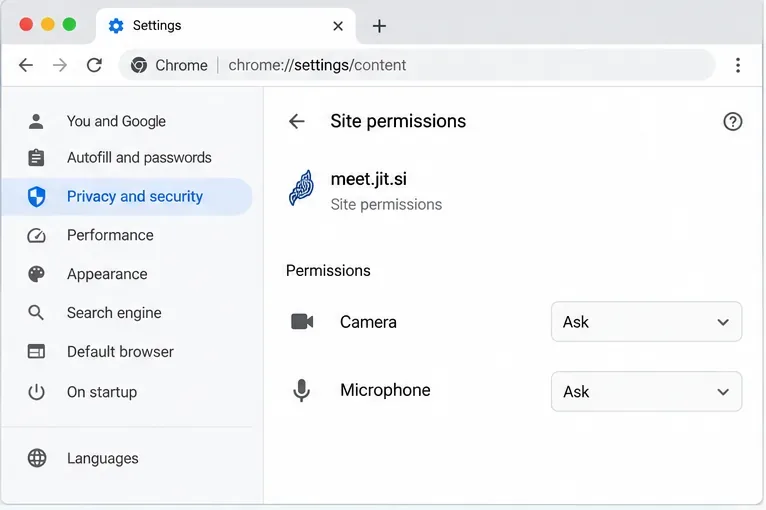Click the meet.jit.si site logo
Screen dimensions: 766x510
(301, 188)
